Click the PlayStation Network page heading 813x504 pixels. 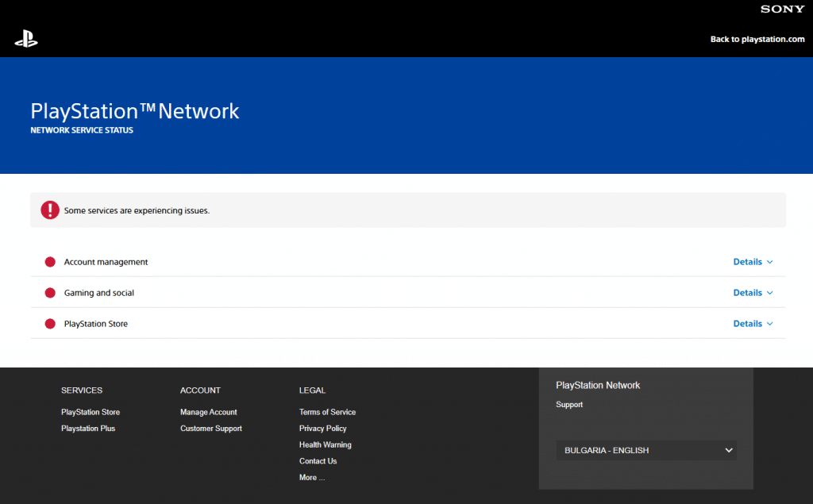click(x=135, y=111)
